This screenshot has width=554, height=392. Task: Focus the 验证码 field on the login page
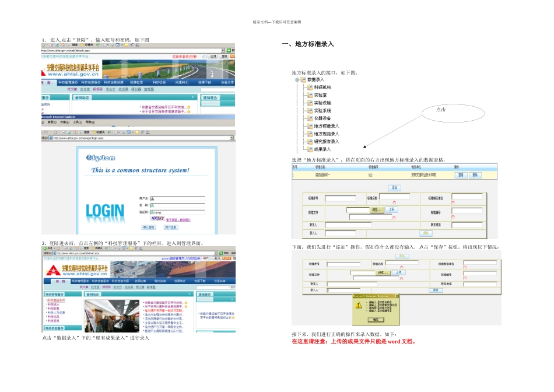pos(178,212)
